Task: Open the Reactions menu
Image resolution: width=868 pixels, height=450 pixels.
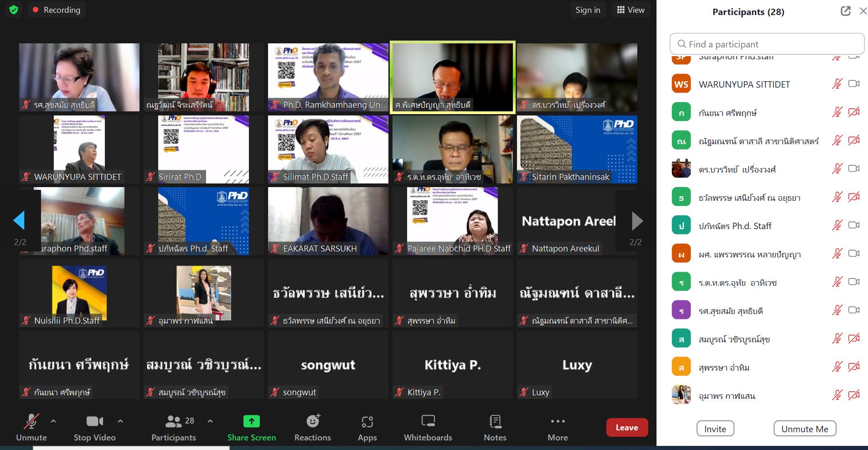Action: pos(313,428)
